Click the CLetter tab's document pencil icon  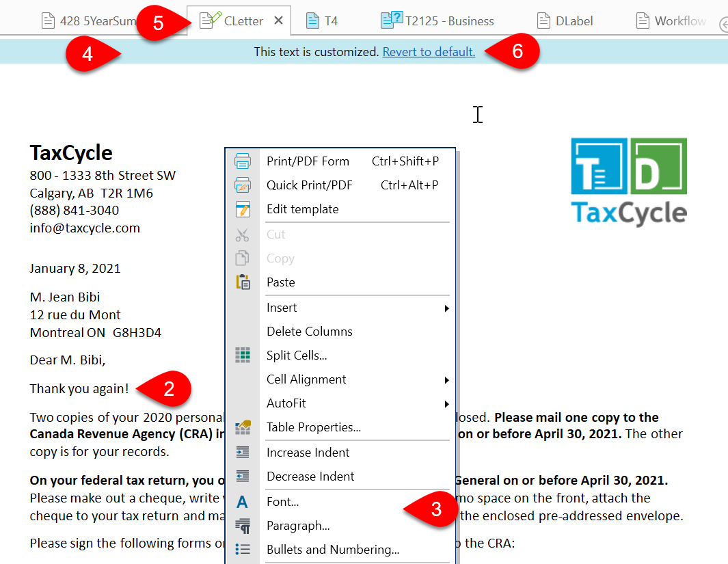point(211,20)
